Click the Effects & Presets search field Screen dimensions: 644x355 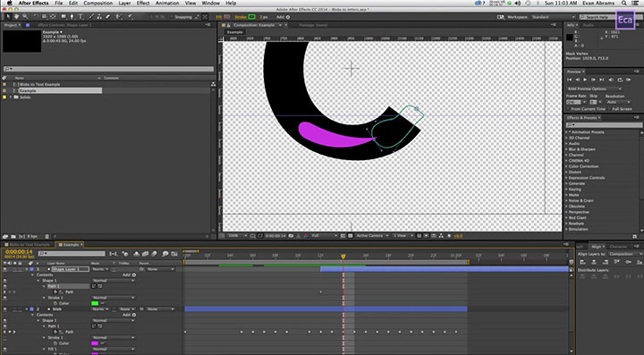(x=603, y=125)
